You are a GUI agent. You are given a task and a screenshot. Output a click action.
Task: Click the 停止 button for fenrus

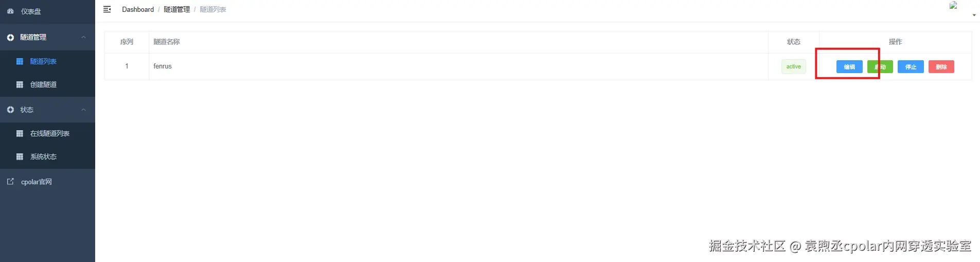pyautogui.click(x=911, y=67)
